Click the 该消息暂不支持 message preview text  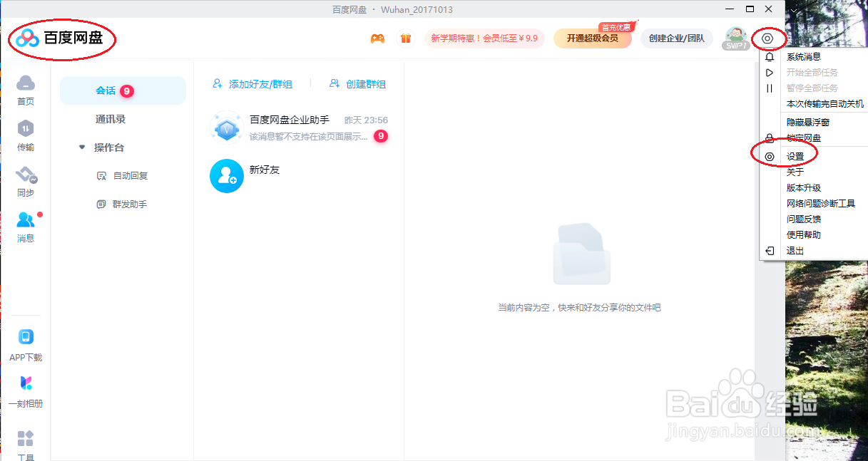tap(309, 137)
